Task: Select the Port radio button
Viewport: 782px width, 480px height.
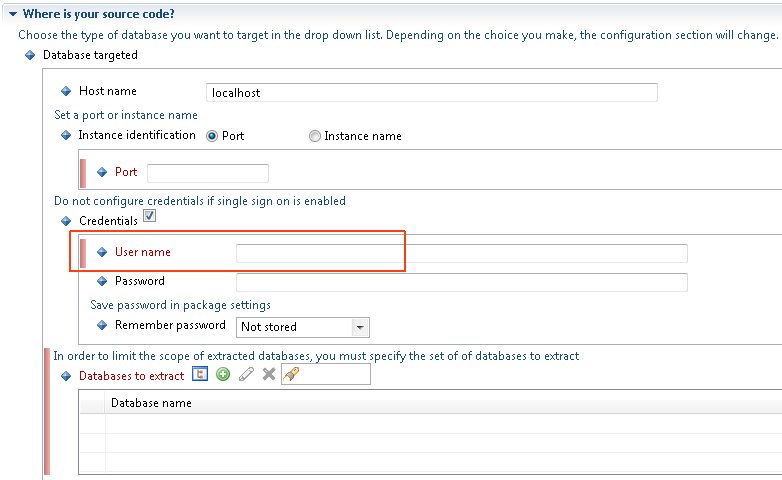Action: (x=212, y=136)
